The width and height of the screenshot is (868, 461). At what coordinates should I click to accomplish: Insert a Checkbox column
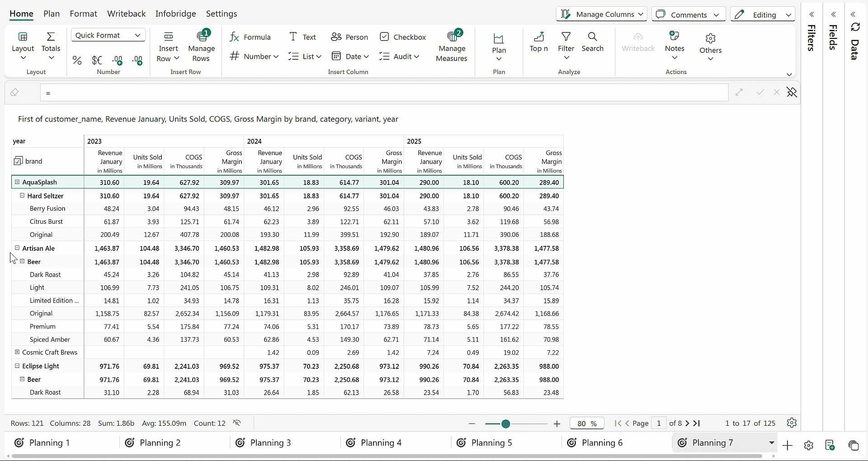(x=403, y=37)
